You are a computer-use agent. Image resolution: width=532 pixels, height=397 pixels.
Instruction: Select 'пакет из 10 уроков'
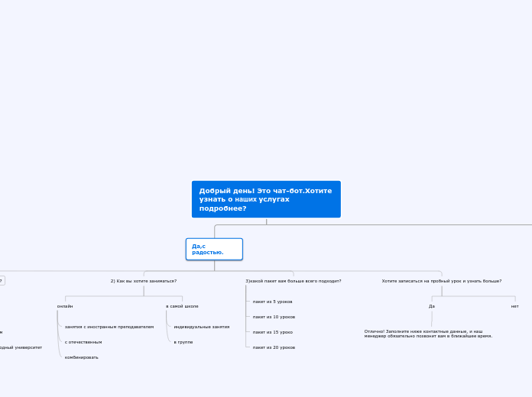tap(274, 317)
